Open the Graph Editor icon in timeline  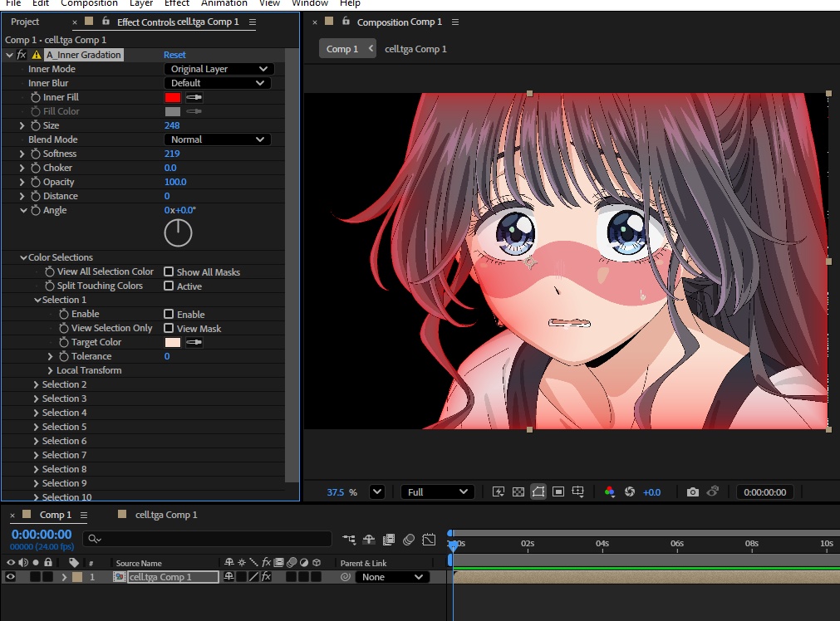(x=429, y=540)
